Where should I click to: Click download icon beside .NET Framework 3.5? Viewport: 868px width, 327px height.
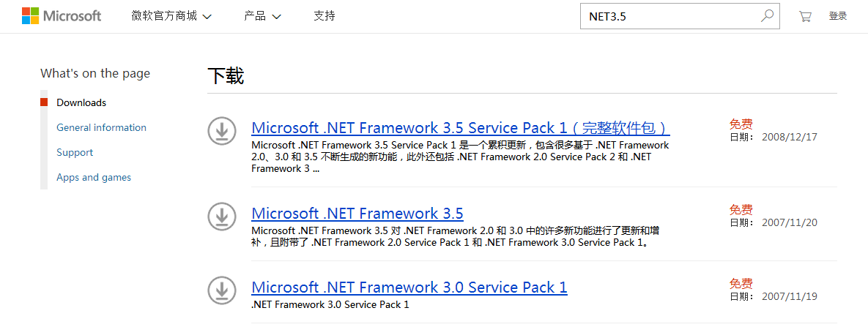tap(221, 216)
